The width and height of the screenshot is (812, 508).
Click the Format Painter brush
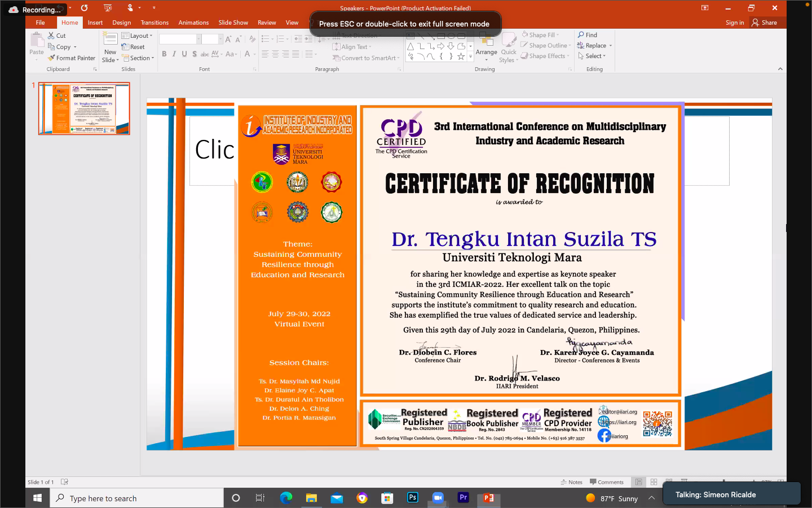pyautogui.click(x=52, y=58)
